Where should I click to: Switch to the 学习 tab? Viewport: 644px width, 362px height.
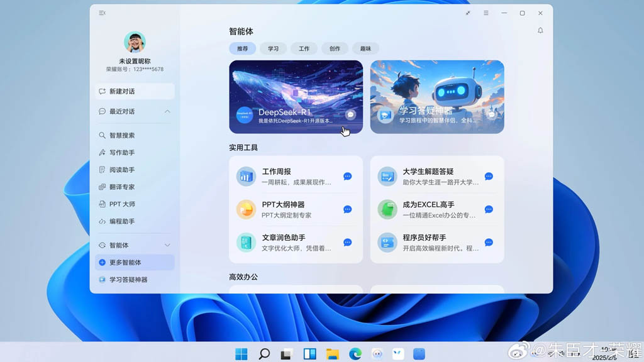(273, 48)
